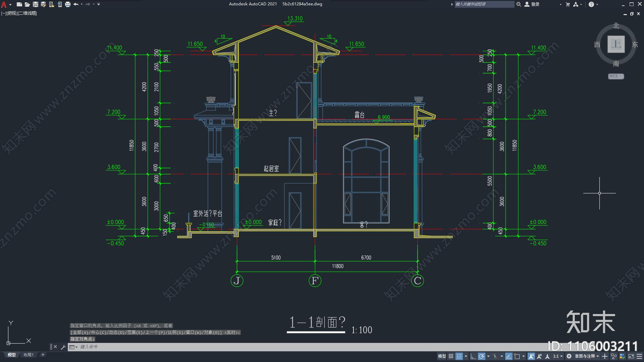Click 南 on the ViewCube compass
The width and height of the screenshot is (644, 362).
[x=616, y=64]
